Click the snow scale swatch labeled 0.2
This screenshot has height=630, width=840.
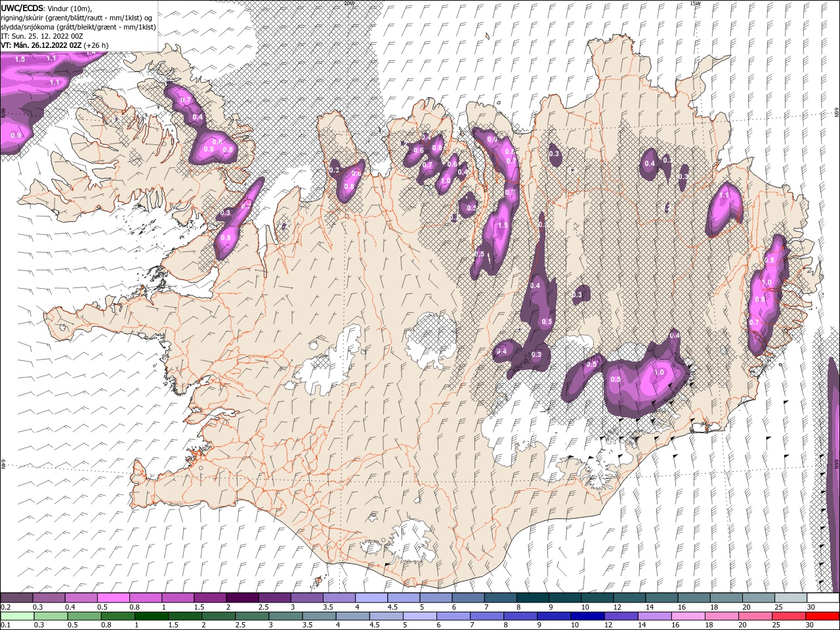[x=17, y=598]
